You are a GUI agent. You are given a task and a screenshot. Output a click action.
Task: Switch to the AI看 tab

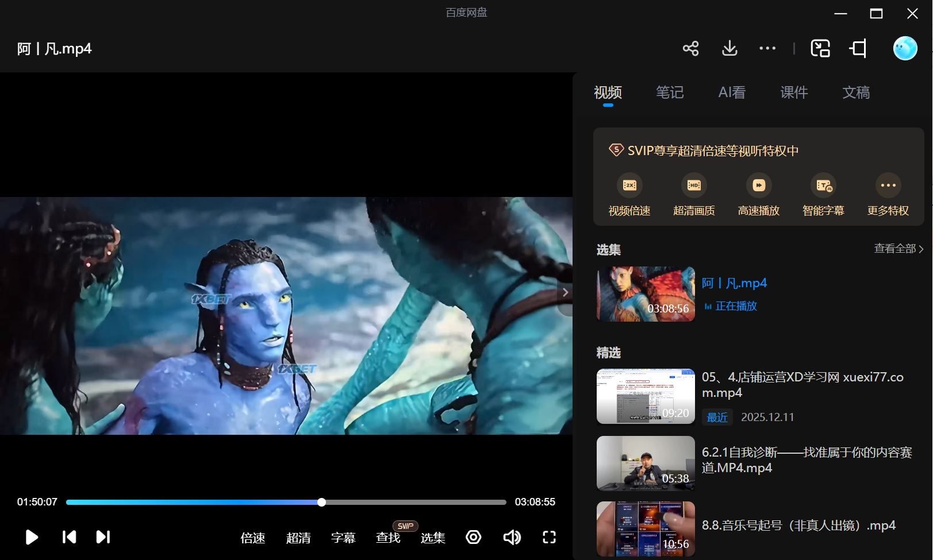[732, 92]
